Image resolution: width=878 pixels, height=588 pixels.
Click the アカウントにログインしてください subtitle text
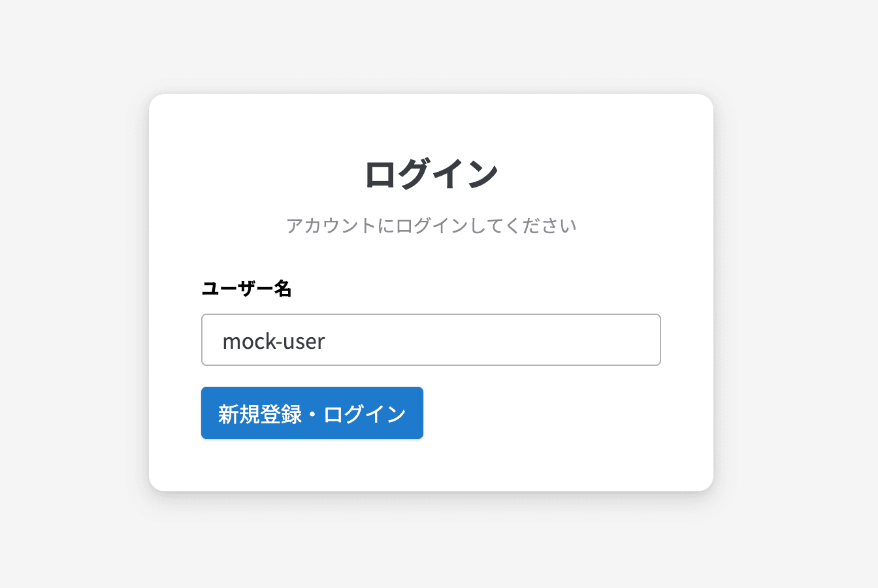tap(432, 225)
